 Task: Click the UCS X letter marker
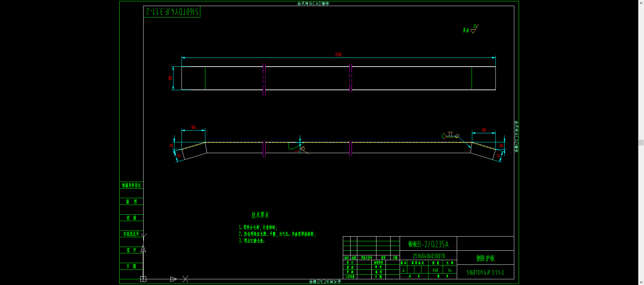[185, 279]
